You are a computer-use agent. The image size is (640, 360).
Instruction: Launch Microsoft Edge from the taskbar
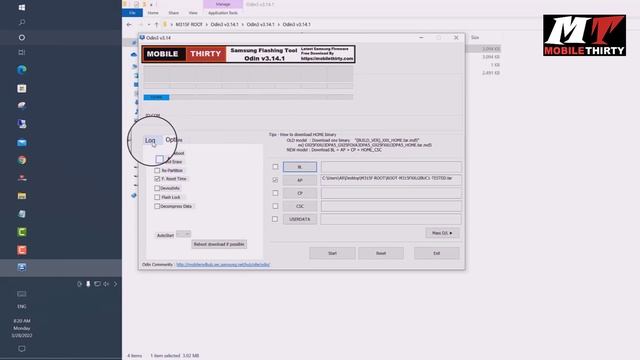(22, 70)
